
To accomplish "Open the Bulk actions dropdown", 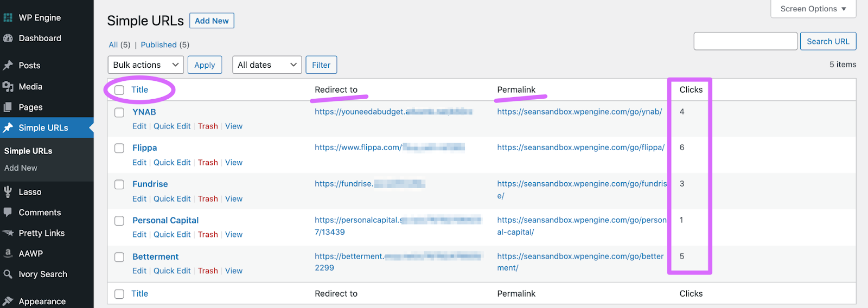I will click(145, 65).
